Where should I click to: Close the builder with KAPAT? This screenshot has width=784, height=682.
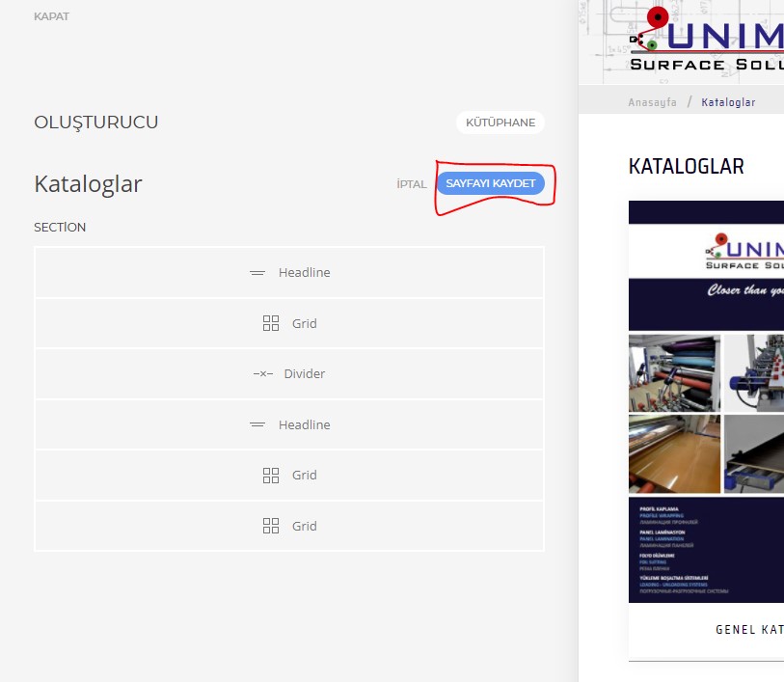pos(51,16)
